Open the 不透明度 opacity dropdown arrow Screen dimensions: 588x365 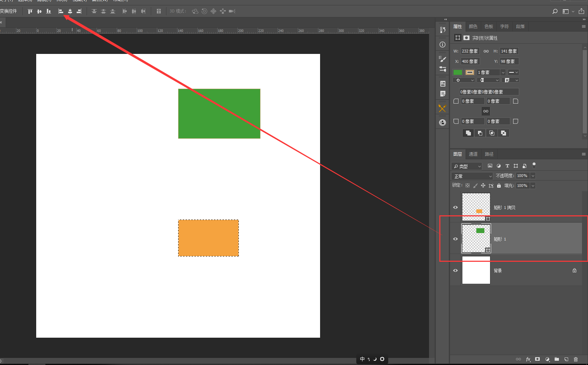coord(533,176)
